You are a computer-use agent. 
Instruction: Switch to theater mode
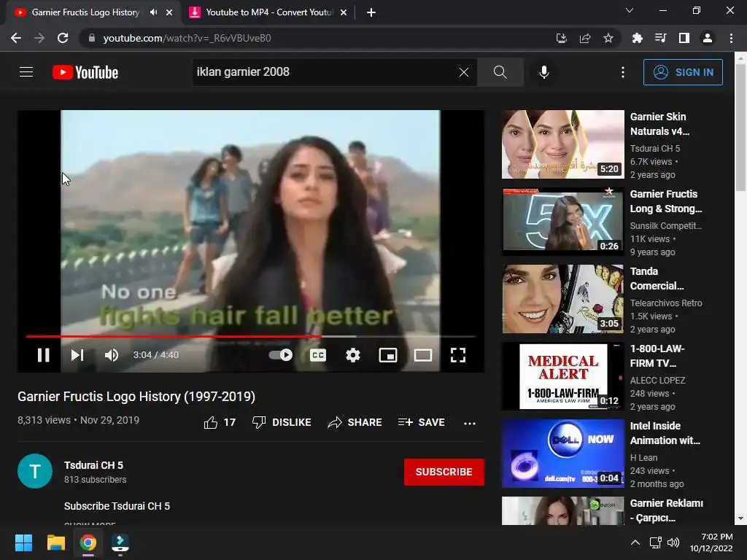pyautogui.click(x=423, y=355)
